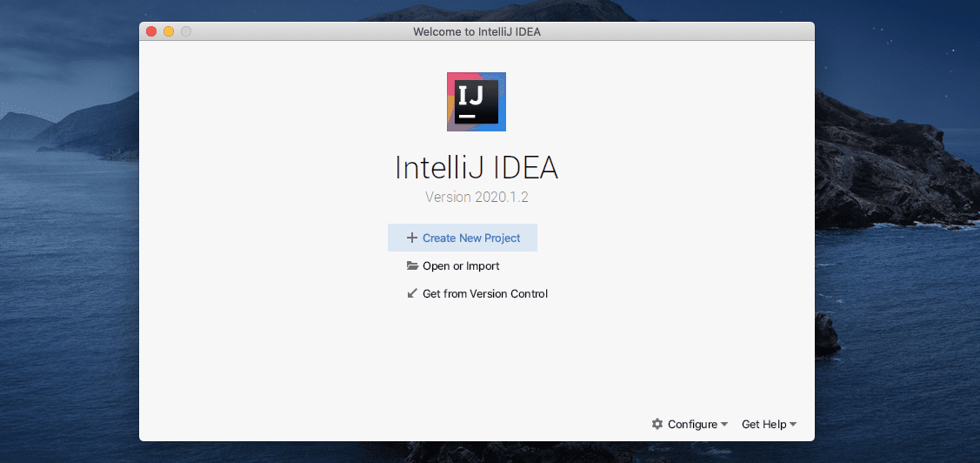Image resolution: width=980 pixels, height=463 pixels.
Task: Select Create New Project
Action: (463, 238)
